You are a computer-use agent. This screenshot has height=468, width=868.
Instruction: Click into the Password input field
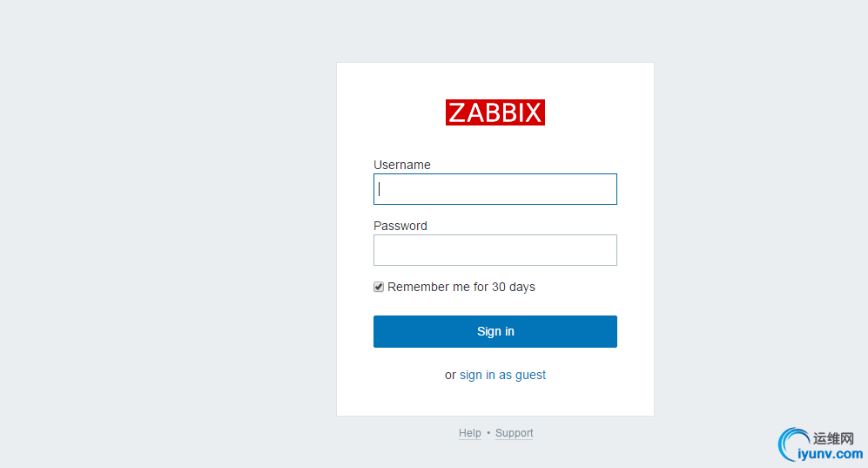[x=495, y=250]
